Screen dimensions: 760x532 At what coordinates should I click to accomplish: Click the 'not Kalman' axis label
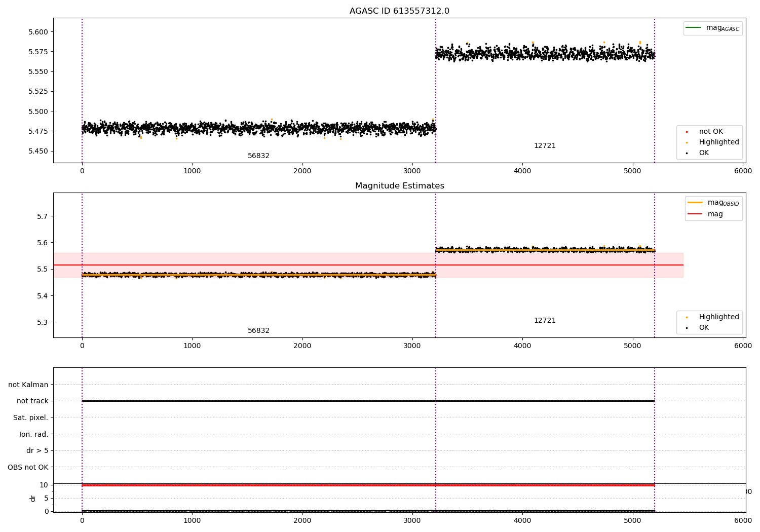(x=28, y=385)
